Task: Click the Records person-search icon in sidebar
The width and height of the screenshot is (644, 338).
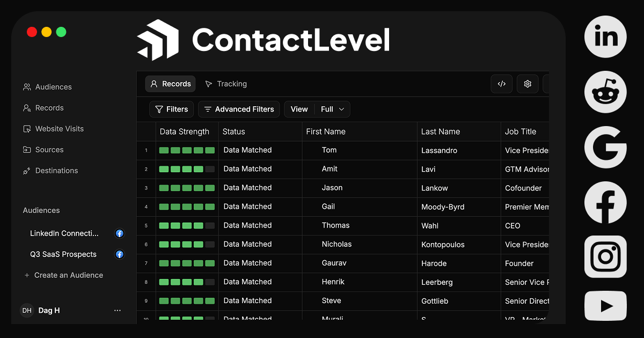Action: pyautogui.click(x=27, y=108)
